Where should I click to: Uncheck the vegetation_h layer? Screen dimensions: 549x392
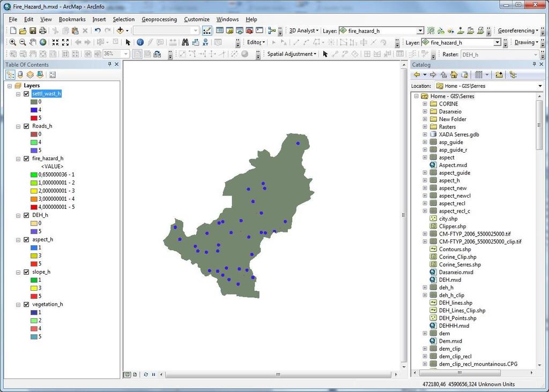pos(26,305)
